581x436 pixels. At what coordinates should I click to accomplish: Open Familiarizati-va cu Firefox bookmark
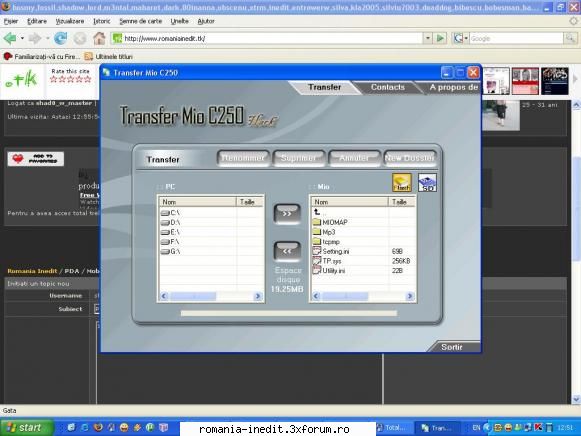42,56
